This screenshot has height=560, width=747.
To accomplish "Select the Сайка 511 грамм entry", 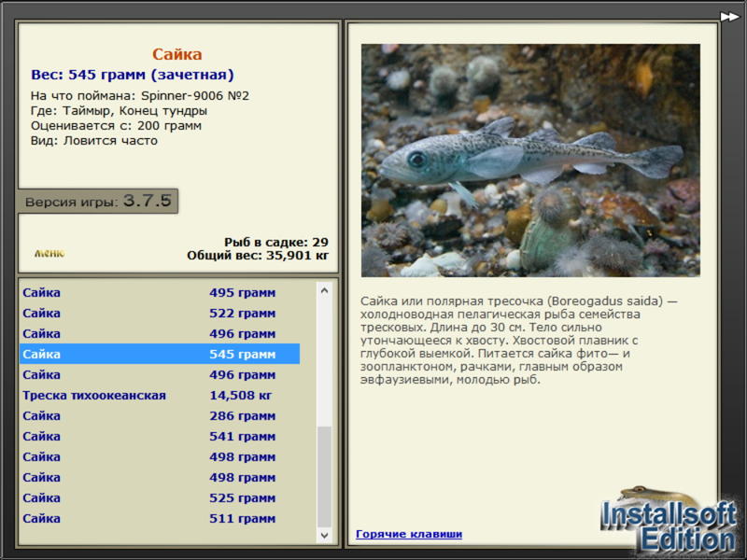I will (x=160, y=518).
